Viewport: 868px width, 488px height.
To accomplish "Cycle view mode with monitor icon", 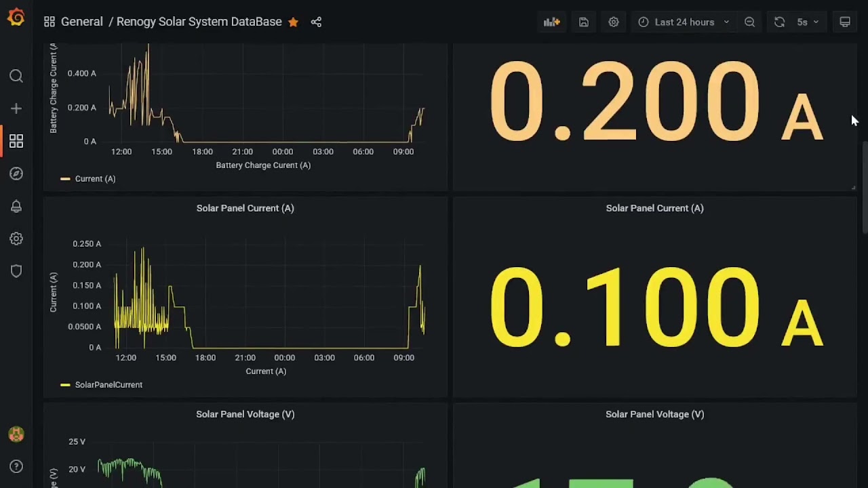I will (845, 22).
